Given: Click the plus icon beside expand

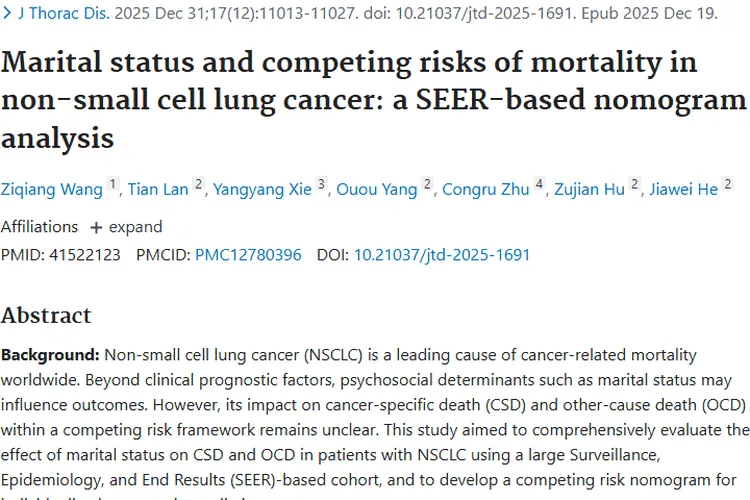Looking at the screenshot, I should [x=96, y=226].
